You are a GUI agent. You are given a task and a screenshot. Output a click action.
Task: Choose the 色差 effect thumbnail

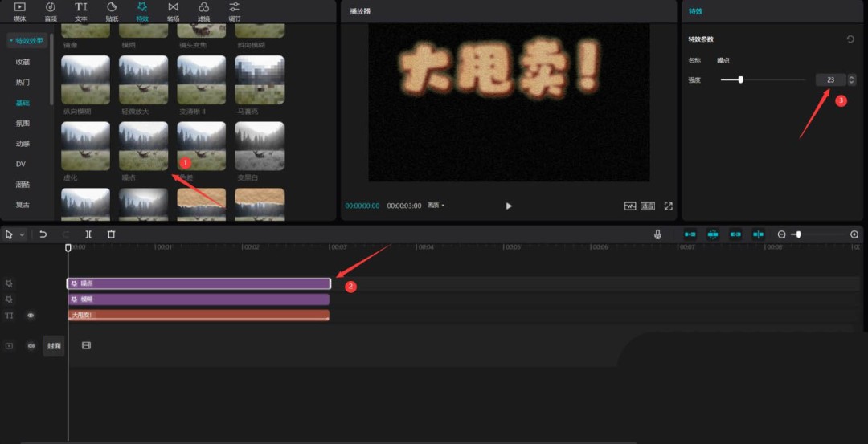[x=202, y=146]
